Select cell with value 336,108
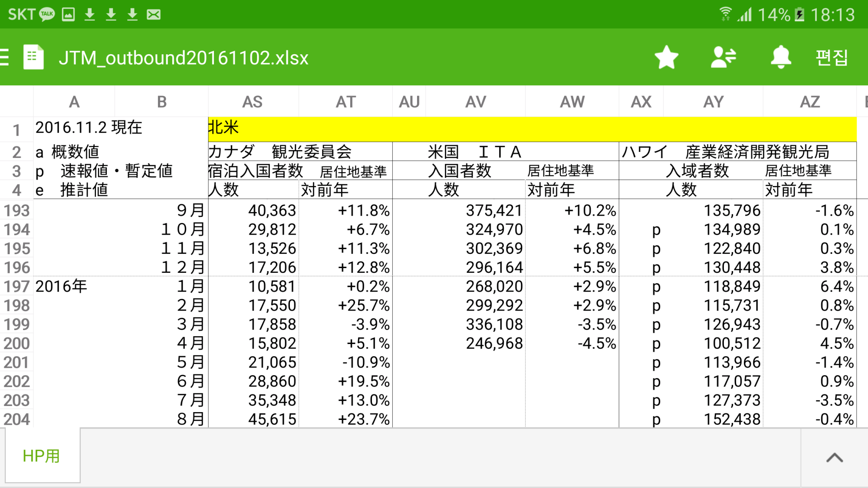Screen dimensions: 868x488 tap(476, 324)
